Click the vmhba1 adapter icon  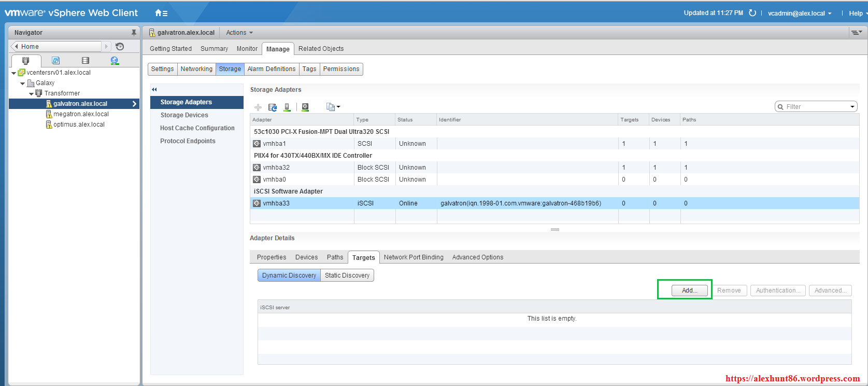[x=257, y=144]
